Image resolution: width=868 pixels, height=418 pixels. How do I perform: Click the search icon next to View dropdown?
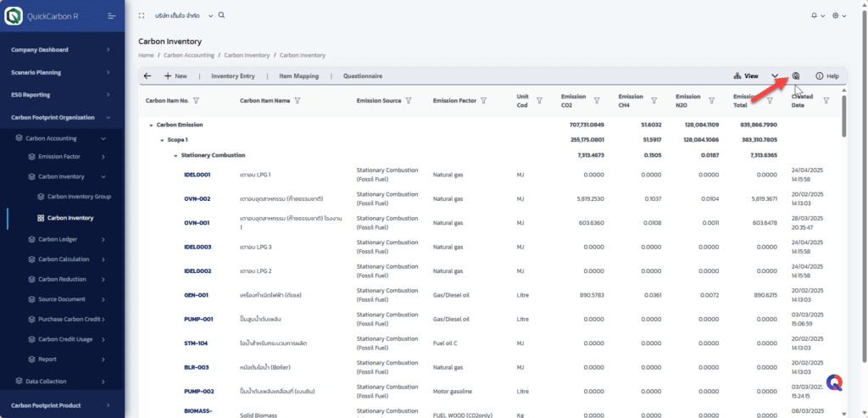796,75
